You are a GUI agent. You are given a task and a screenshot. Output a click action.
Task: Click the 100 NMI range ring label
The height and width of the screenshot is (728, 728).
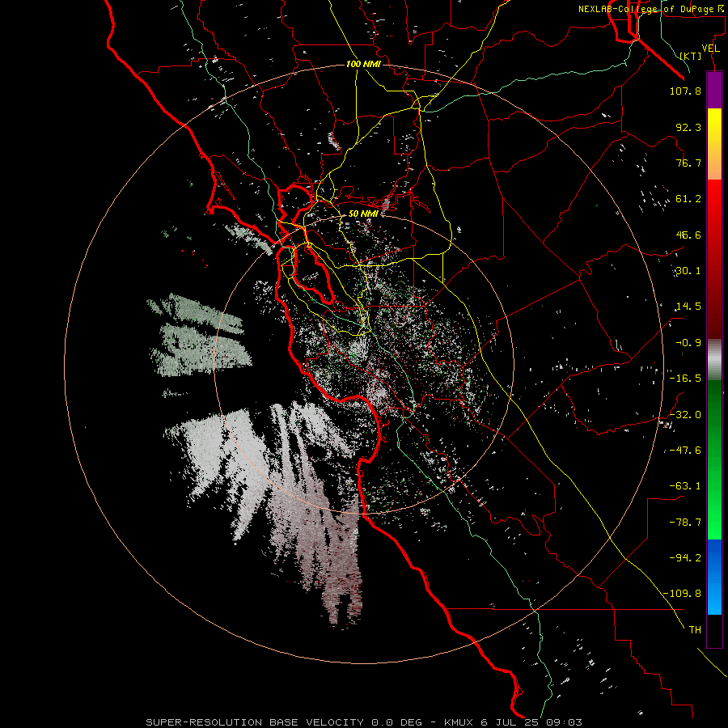click(x=363, y=64)
